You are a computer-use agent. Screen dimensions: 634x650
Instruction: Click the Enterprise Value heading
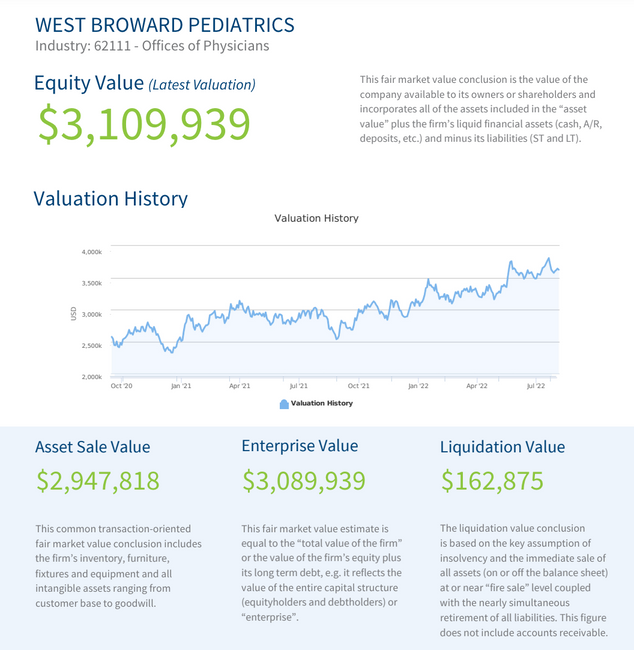tap(300, 446)
